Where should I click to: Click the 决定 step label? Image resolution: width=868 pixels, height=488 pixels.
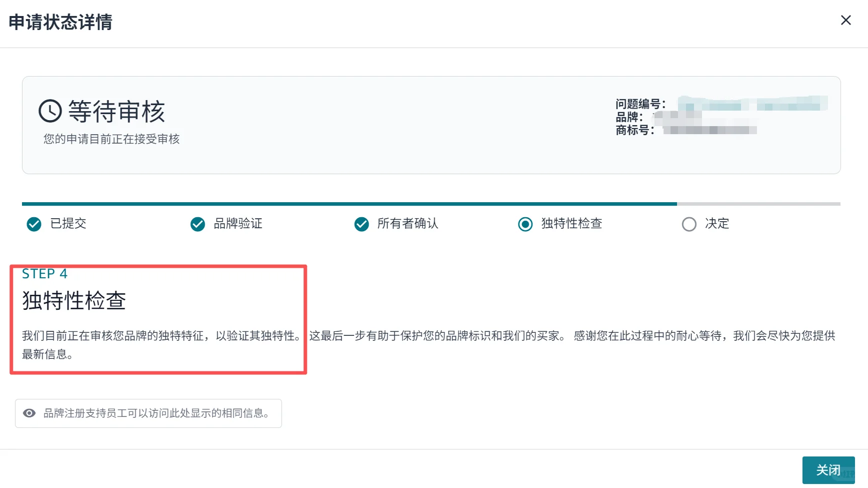tap(717, 224)
